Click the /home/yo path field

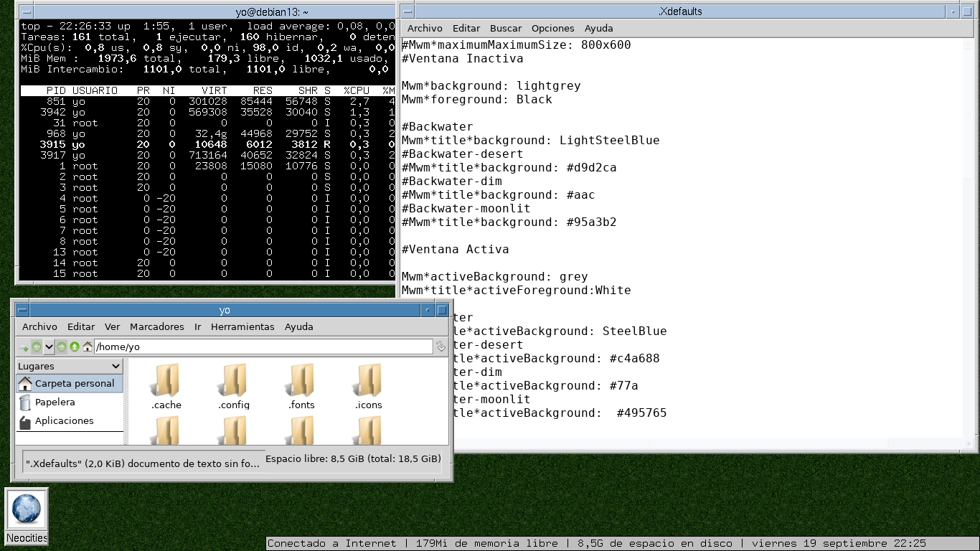coord(264,347)
